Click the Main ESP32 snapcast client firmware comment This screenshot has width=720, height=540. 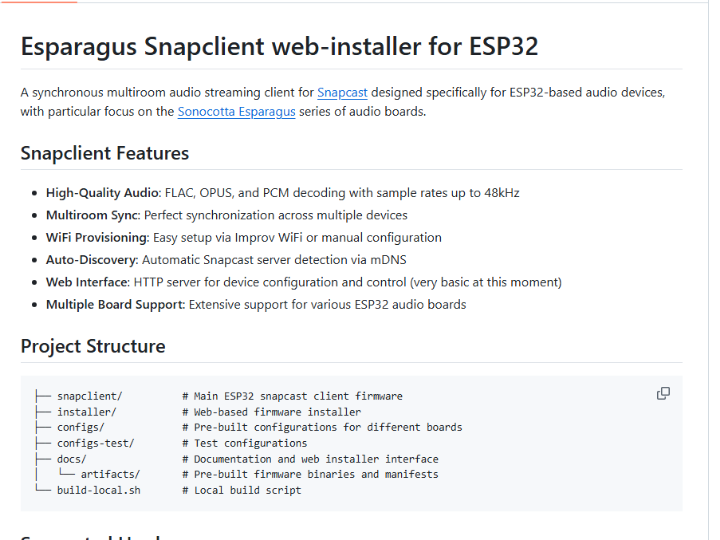click(292, 396)
